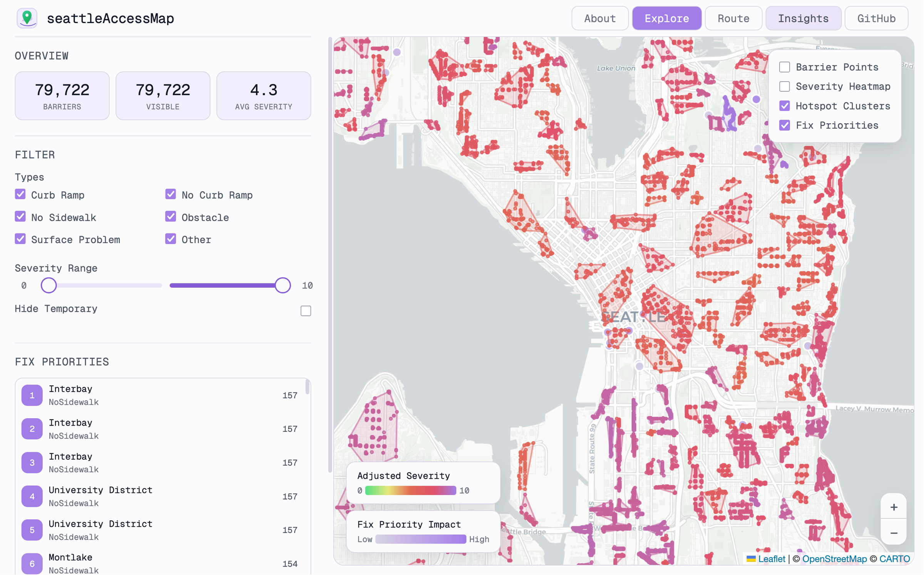Open the About page
The image size is (924, 575).
[x=599, y=18]
